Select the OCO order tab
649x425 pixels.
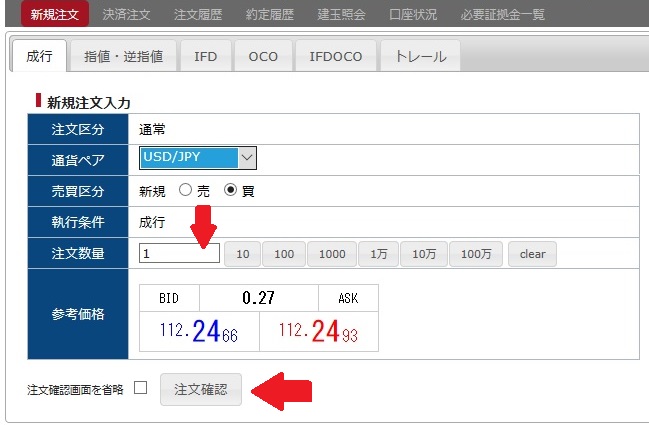263,56
